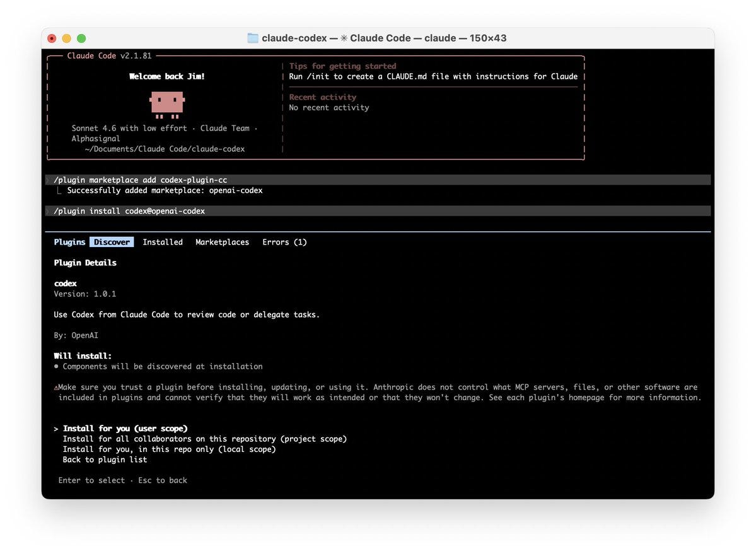Select Install for all collaborators (project scope)
The height and width of the screenshot is (554, 756).
[204, 439]
